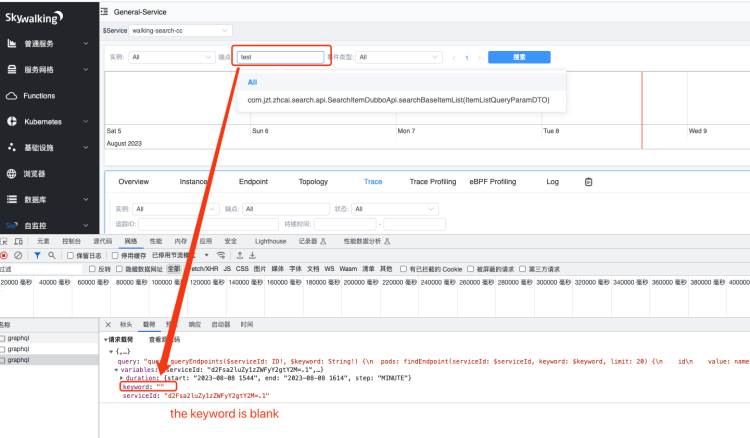Switch to the Topology tab
The height and width of the screenshot is (438, 750).
(x=313, y=182)
